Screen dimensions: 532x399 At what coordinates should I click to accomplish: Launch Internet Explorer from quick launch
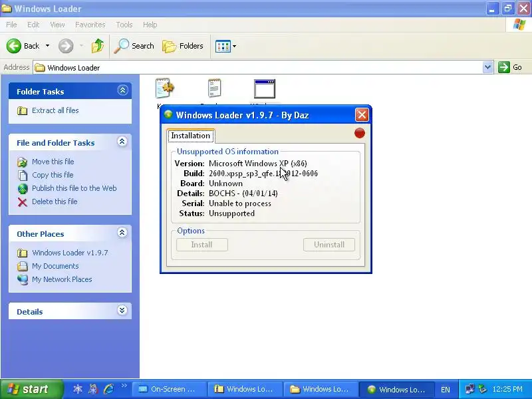pos(109,389)
